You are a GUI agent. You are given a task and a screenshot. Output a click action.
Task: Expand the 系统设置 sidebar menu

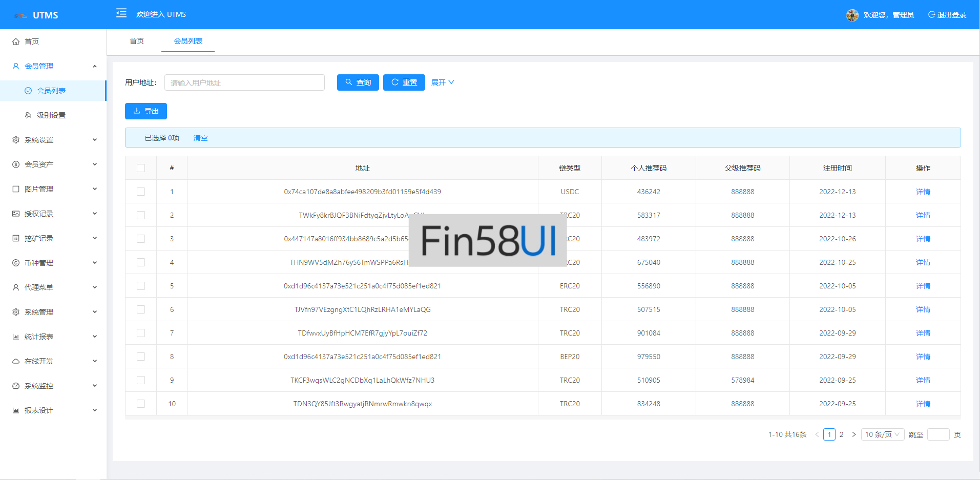coord(53,140)
